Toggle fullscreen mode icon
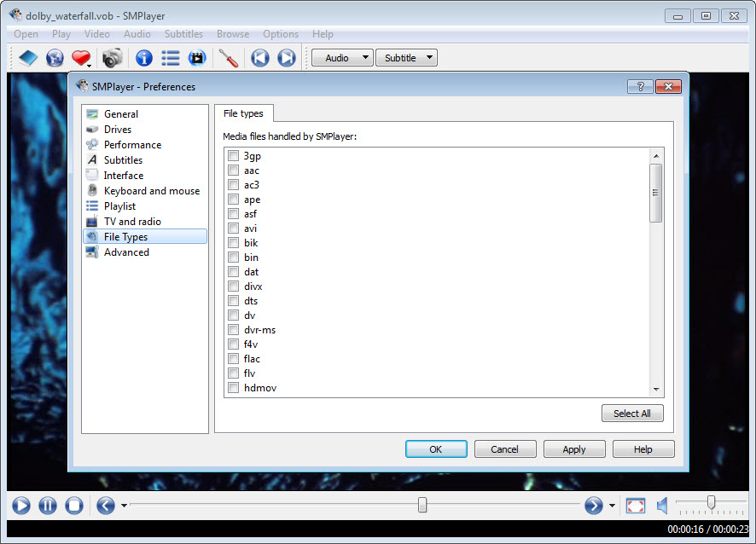Screen dimensions: 756x544 click(x=635, y=506)
